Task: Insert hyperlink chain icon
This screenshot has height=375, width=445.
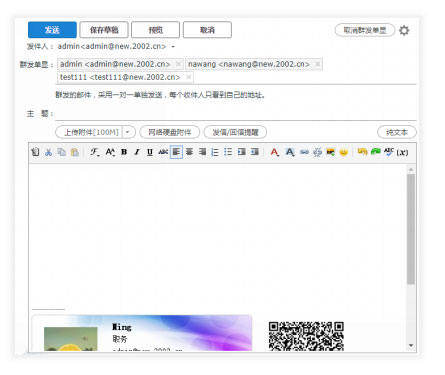Action: (x=304, y=152)
